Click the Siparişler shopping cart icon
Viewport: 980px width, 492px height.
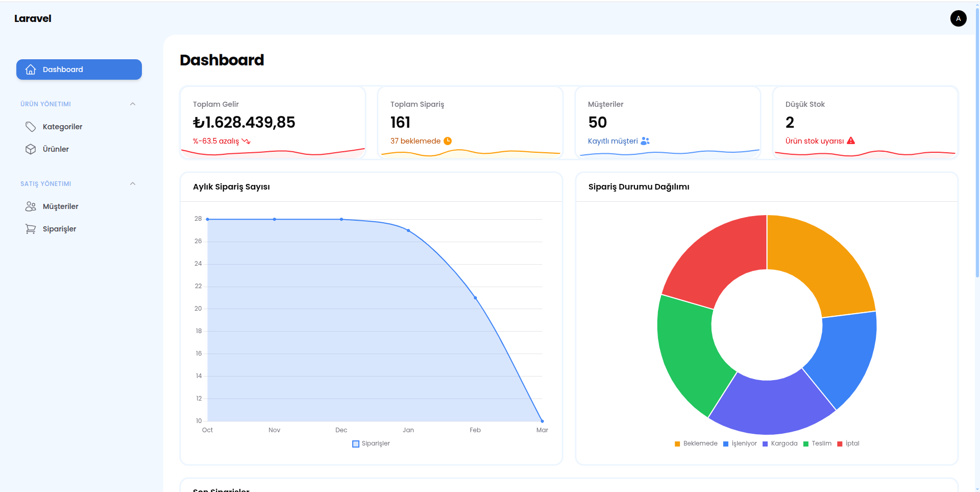31,229
